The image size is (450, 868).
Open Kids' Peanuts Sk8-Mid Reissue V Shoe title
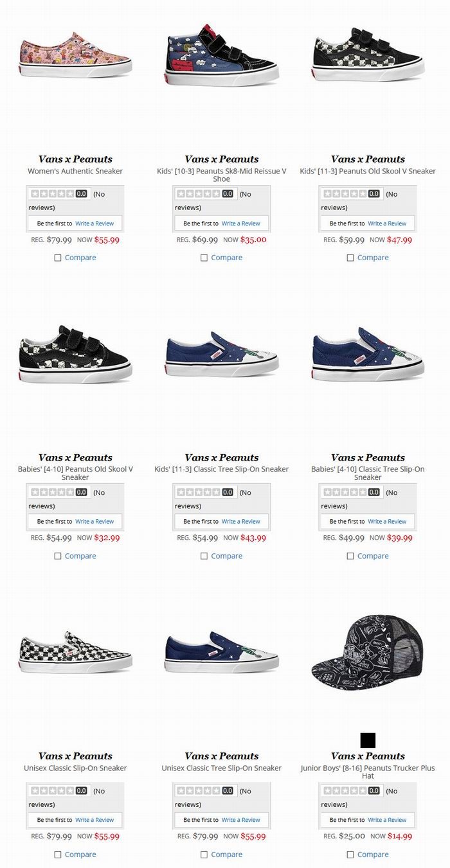click(222, 175)
